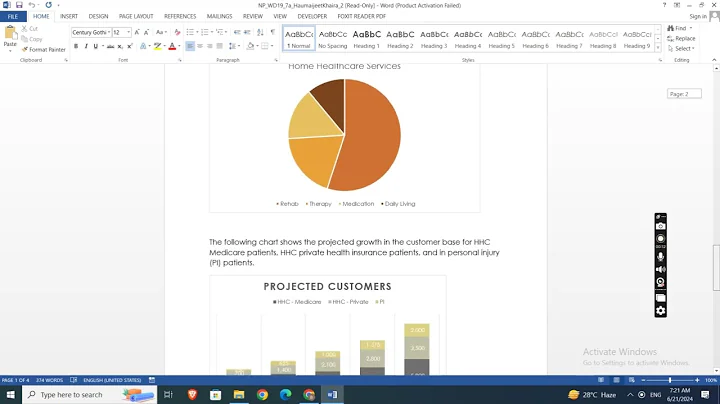Apply numbered list

[205, 32]
